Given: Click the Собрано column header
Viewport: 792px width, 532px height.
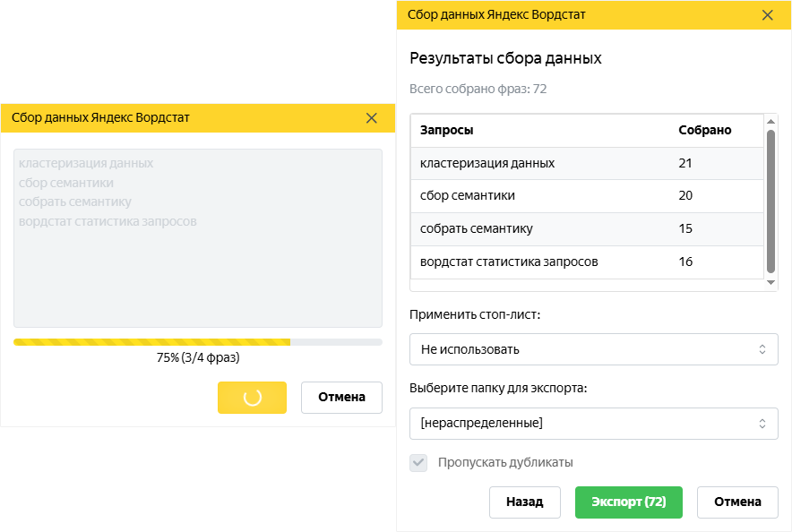Looking at the screenshot, I should click(704, 130).
